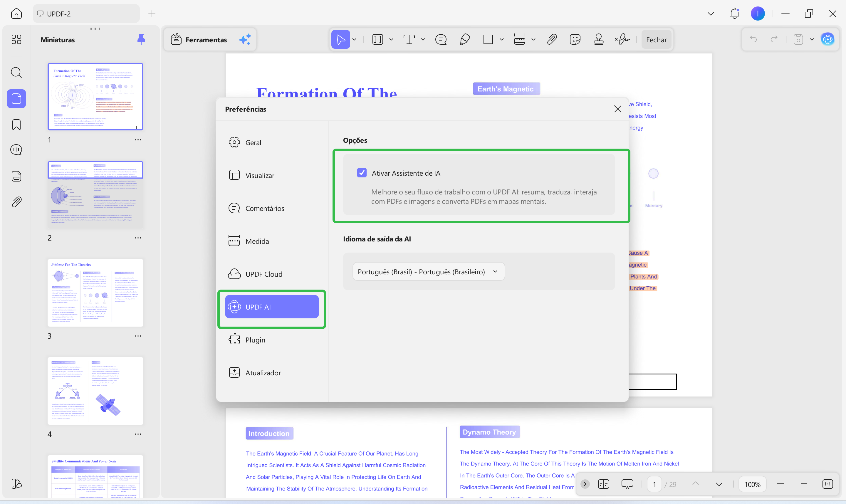Select the highlight text tool

(378, 39)
